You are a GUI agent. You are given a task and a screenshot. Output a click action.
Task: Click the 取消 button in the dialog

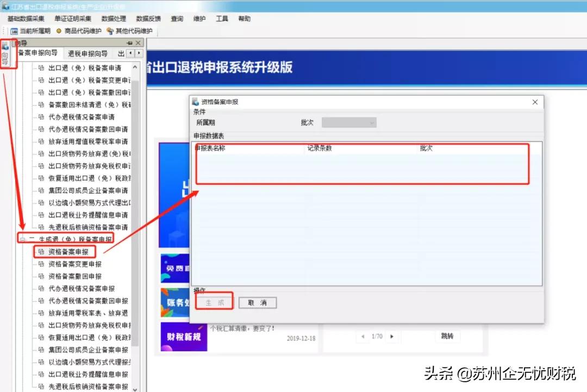point(257,302)
